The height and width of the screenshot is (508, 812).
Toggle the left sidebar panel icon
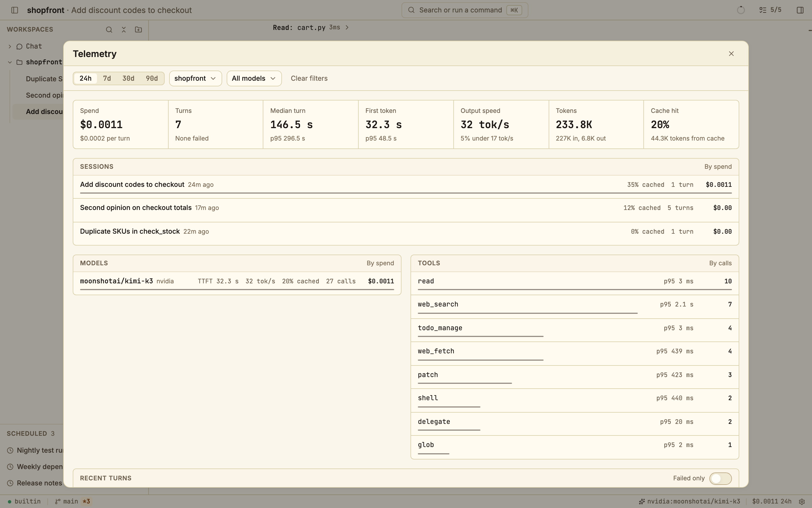(x=14, y=10)
